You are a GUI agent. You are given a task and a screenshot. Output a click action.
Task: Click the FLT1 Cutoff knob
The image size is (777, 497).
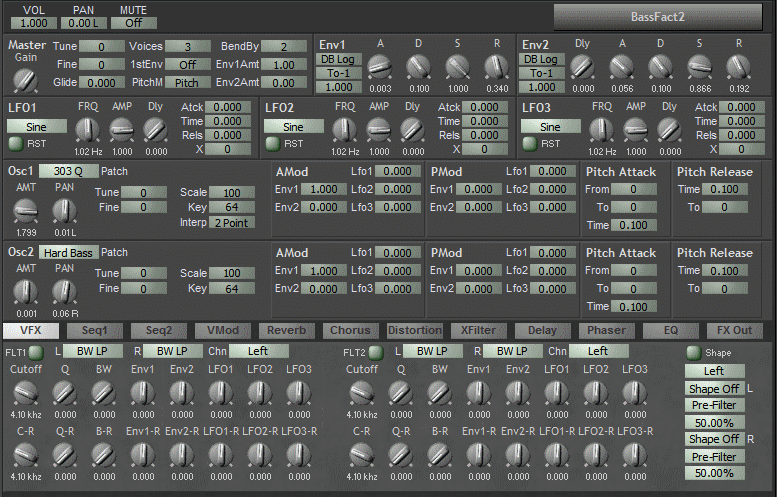[x=25, y=393]
